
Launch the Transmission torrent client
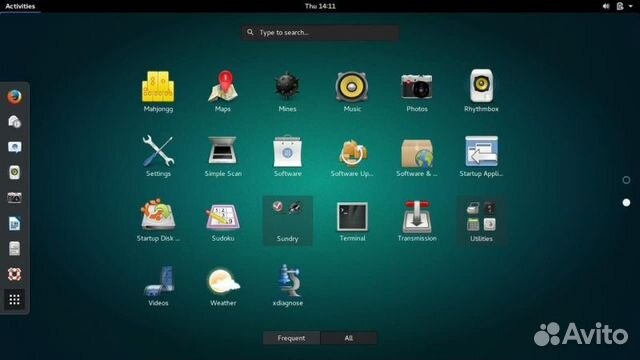(x=416, y=220)
